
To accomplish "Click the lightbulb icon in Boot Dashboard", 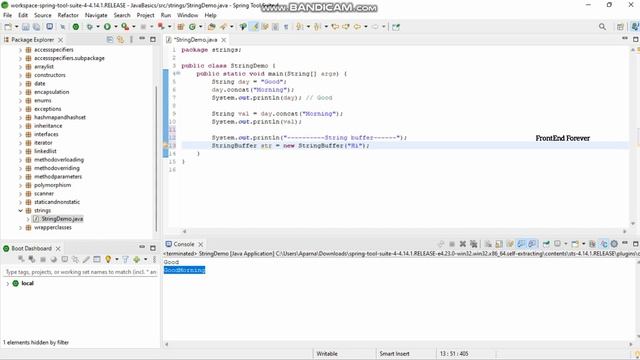I will coord(108,259).
